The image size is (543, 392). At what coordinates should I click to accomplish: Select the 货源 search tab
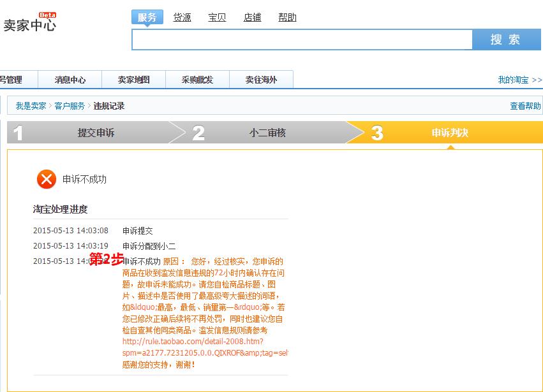coord(182,17)
